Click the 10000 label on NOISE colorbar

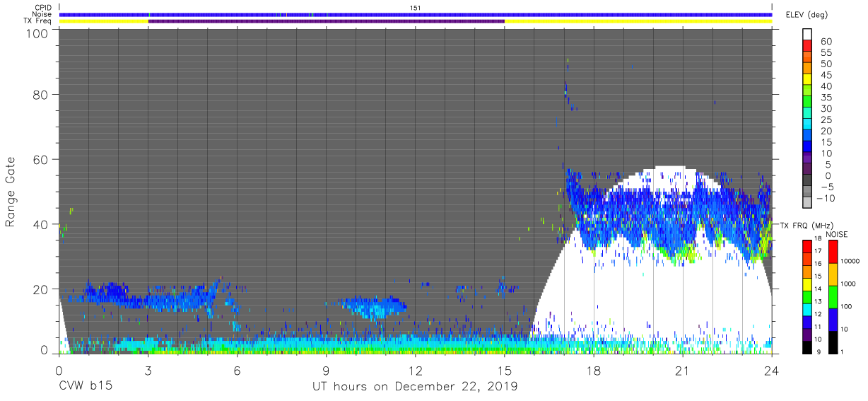[850, 262]
